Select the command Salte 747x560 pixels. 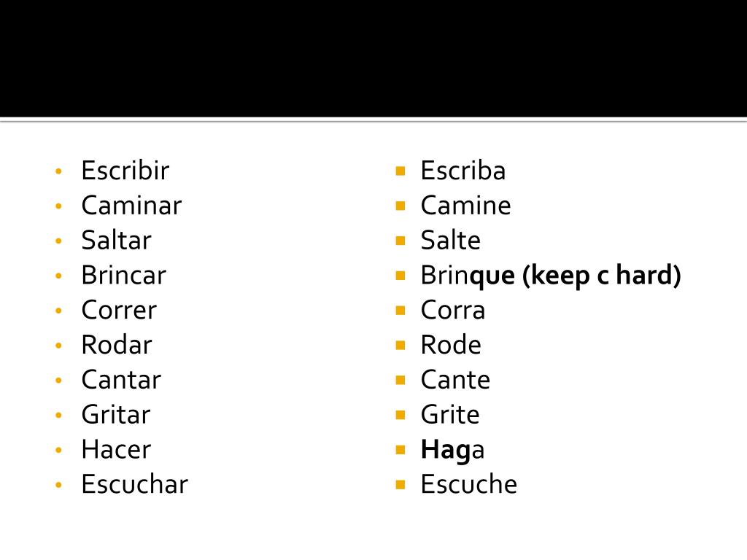pos(451,240)
